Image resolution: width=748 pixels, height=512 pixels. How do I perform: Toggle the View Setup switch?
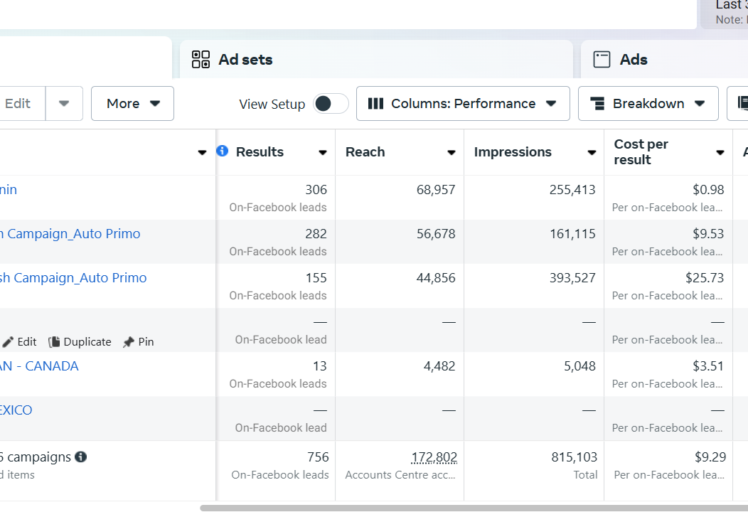click(330, 104)
